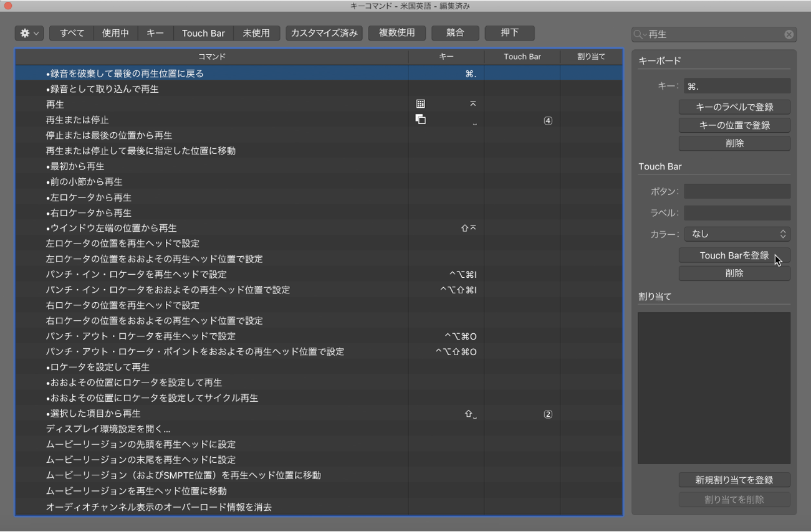Select the Touch Bar filter tab

point(203,33)
